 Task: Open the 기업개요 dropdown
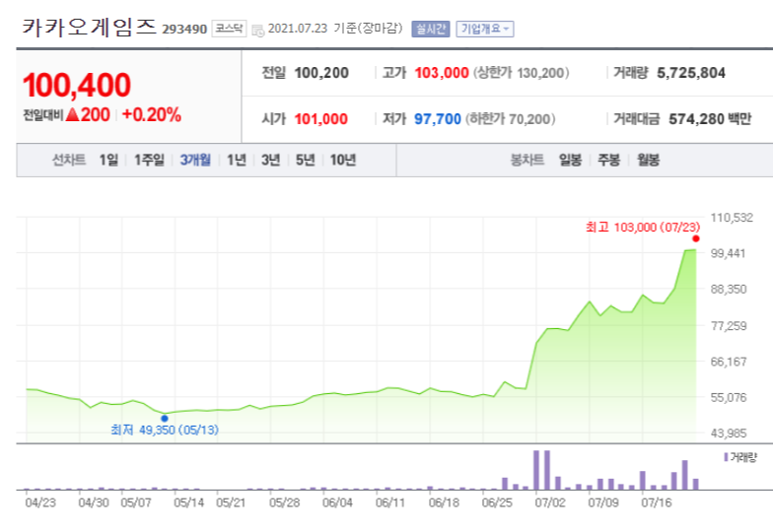pos(485,30)
